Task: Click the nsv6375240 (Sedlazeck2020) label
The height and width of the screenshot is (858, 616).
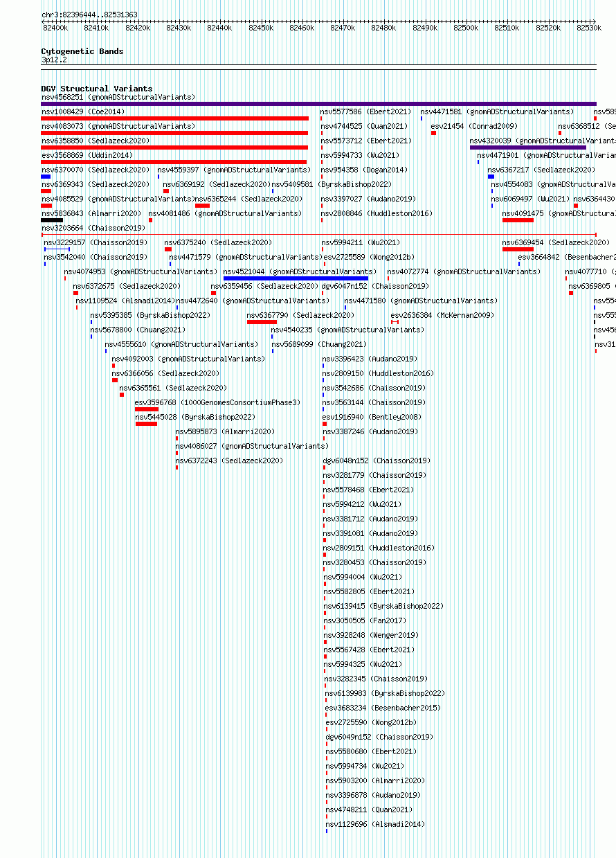Action: coord(218,242)
